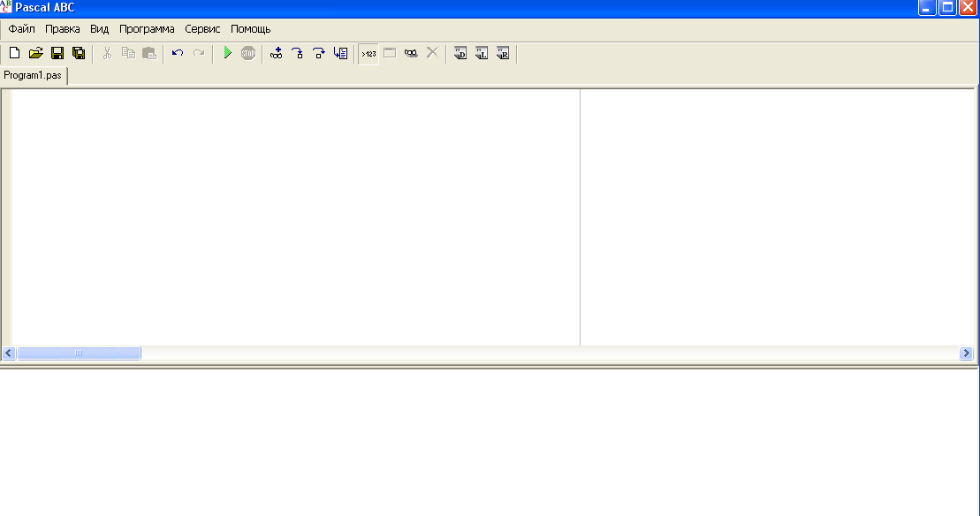Run the program with the green play icon

pyautogui.click(x=227, y=53)
